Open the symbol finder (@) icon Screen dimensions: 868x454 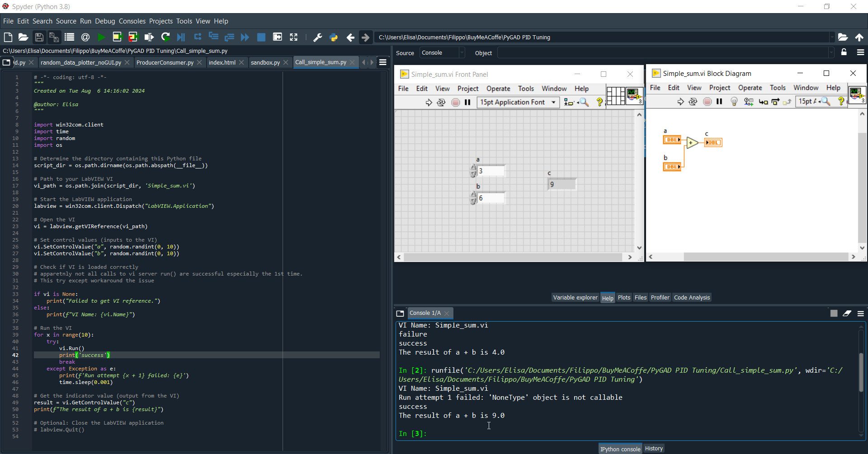(85, 37)
